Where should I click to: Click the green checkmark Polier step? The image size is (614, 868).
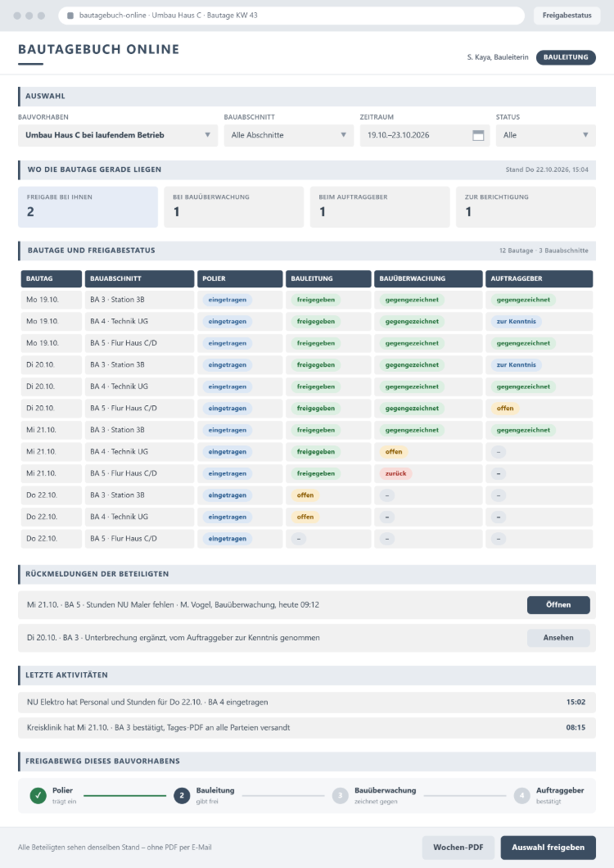click(x=38, y=795)
